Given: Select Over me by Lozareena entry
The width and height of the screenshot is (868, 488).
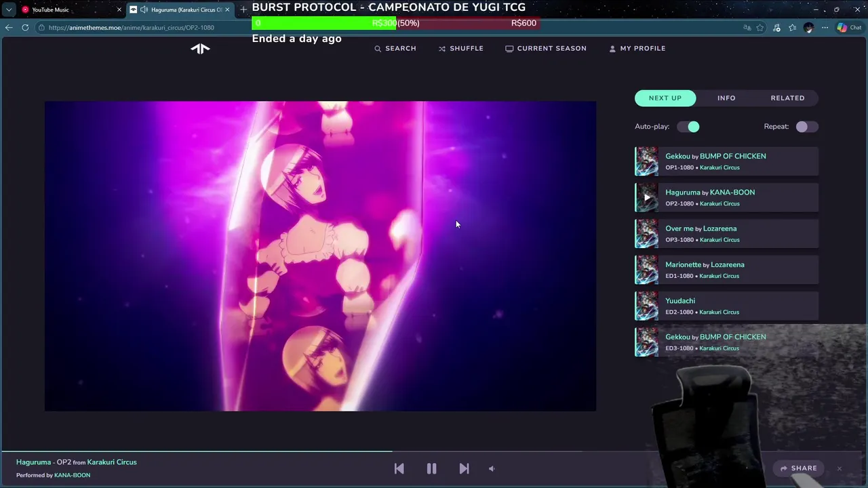Looking at the screenshot, I should [726, 234].
